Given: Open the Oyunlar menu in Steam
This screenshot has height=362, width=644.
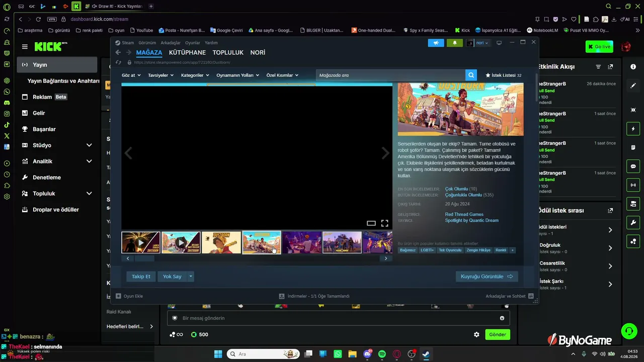Looking at the screenshot, I should click(193, 43).
